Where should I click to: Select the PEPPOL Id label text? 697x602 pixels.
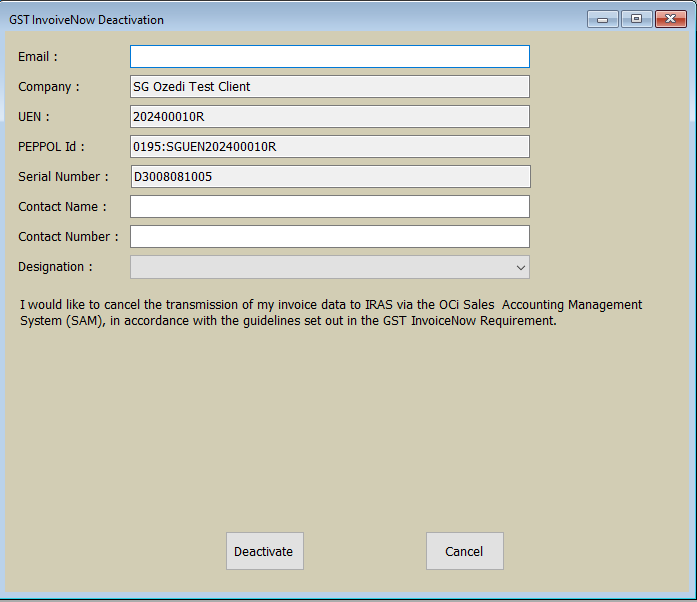coord(51,147)
